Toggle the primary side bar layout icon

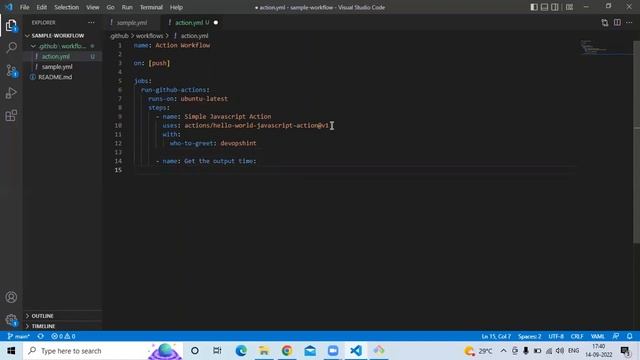[534, 7]
